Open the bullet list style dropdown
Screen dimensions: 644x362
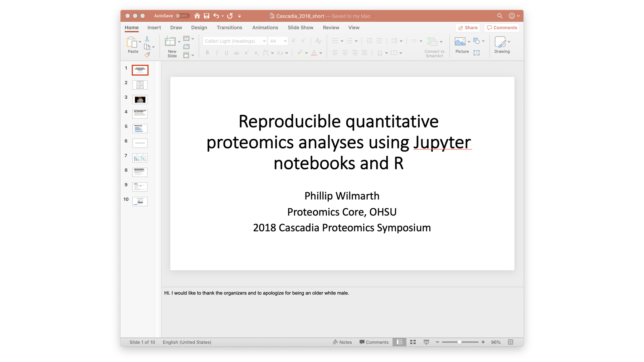pyautogui.click(x=342, y=41)
